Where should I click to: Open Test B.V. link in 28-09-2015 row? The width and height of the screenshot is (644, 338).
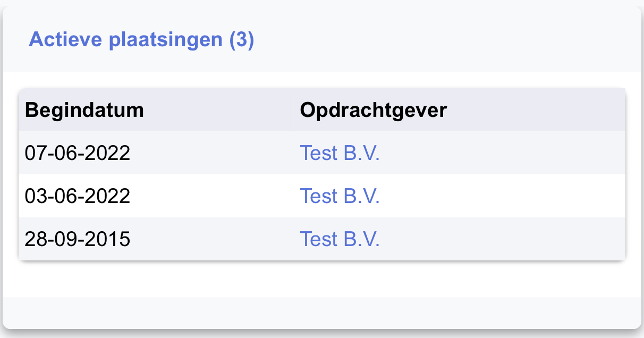coord(340,239)
